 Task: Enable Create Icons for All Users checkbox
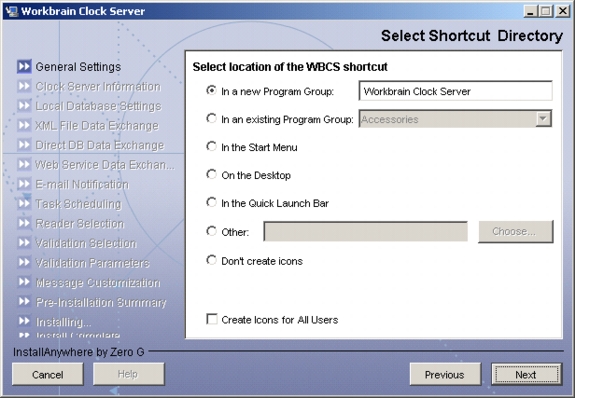[212, 319]
